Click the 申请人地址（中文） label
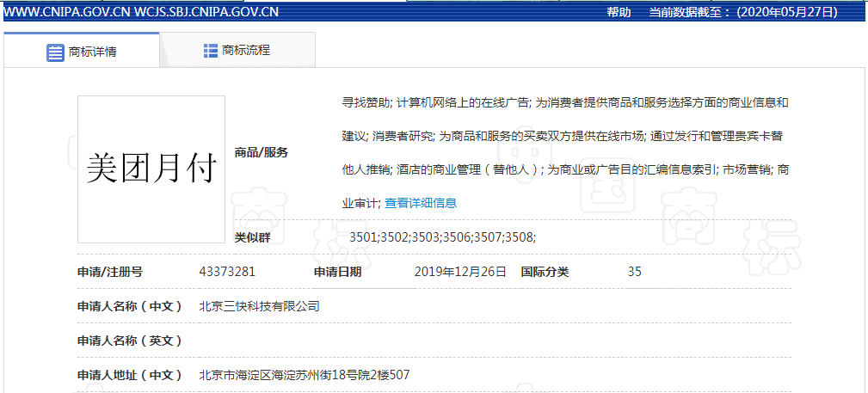 click(x=130, y=375)
